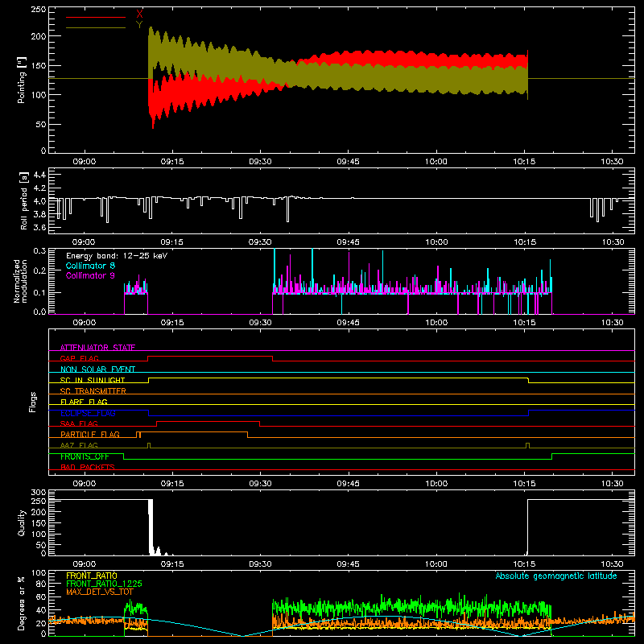The width and height of the screenshot is (644, 644).
Task: Click the 'Pointing' axis label
Action: pyautogui.click(x=22, y=80)
